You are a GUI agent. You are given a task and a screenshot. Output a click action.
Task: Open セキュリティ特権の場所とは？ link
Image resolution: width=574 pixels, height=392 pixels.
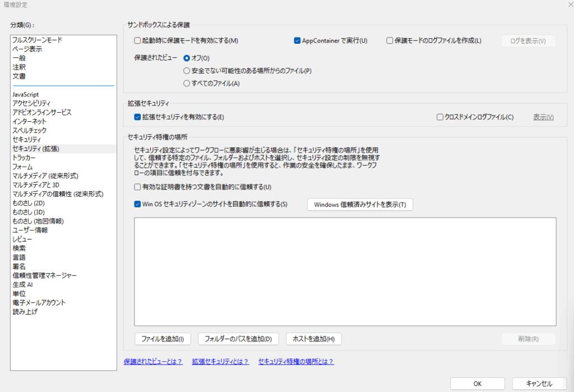coord(296,362)
